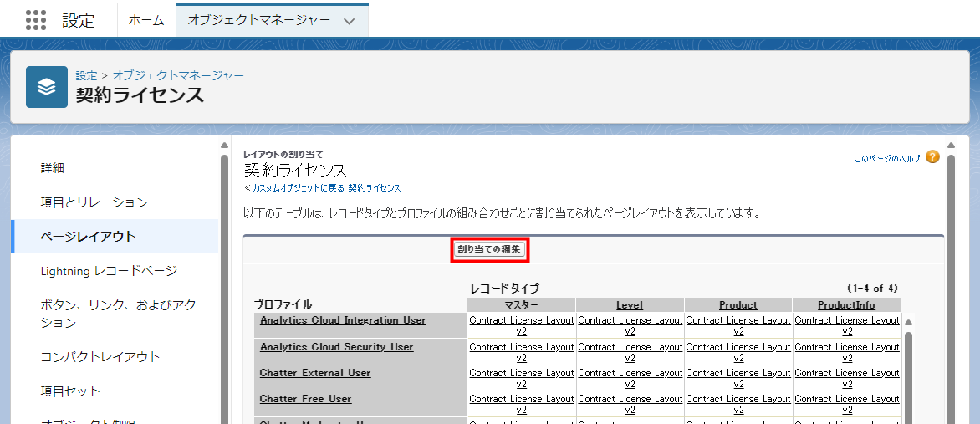
Task: Click the Chatter Free User profile link
Action: pyautogui.click(x=305, y=399)
